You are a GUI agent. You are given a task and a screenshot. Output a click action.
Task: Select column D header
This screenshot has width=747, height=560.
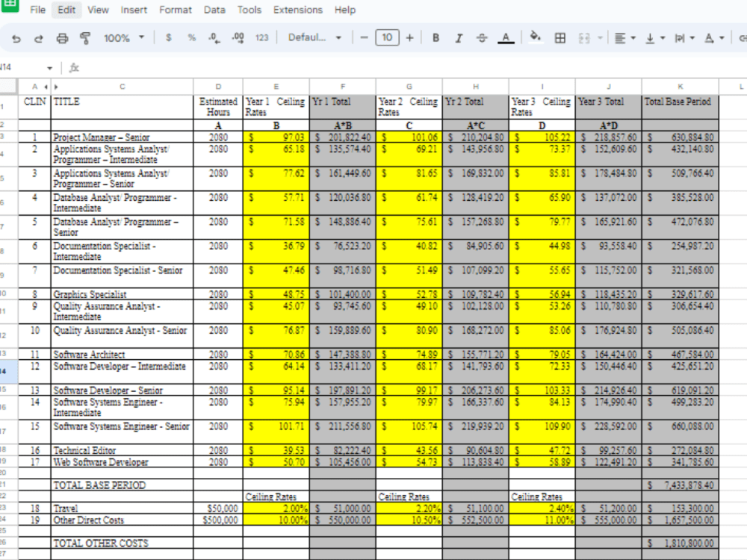pyautogui.click(x=218, y=87)
